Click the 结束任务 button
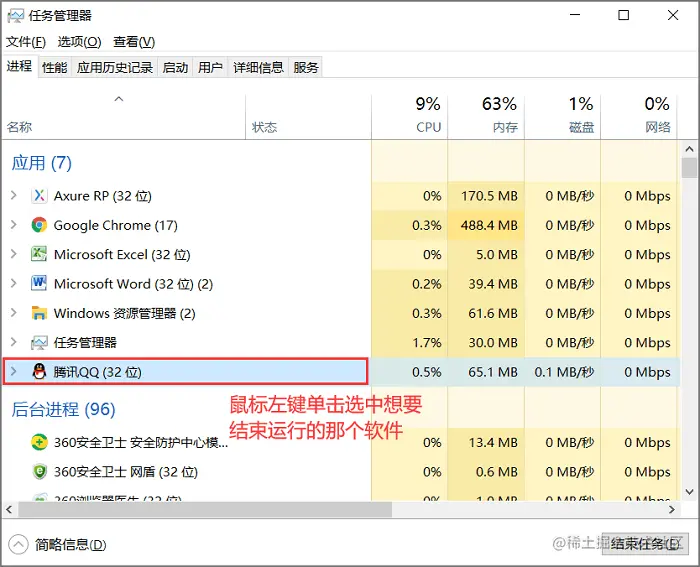The height and width of the screenshot is (567, 700). tap(644, 544)
